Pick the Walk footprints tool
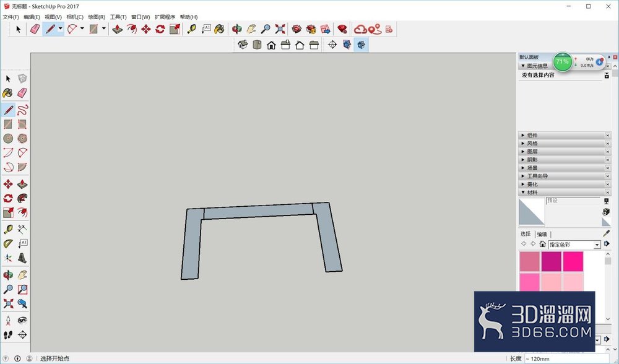The height and width of the screenshot is (364, 619). (x=8, y=335)
